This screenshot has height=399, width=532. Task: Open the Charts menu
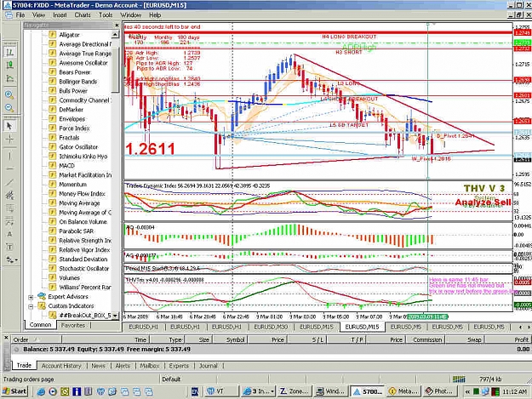point(83,15)
